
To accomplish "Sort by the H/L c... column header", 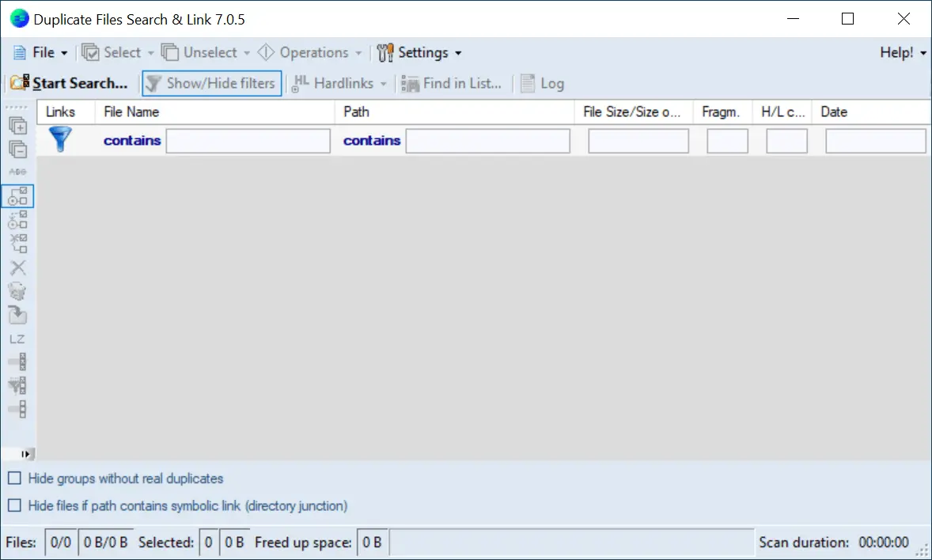I will point(782,112).
